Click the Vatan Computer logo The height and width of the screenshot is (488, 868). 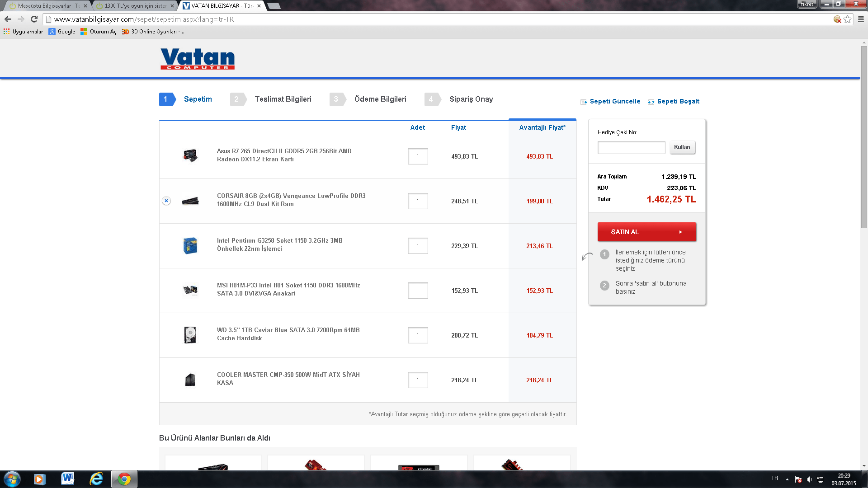pos(198,59)
